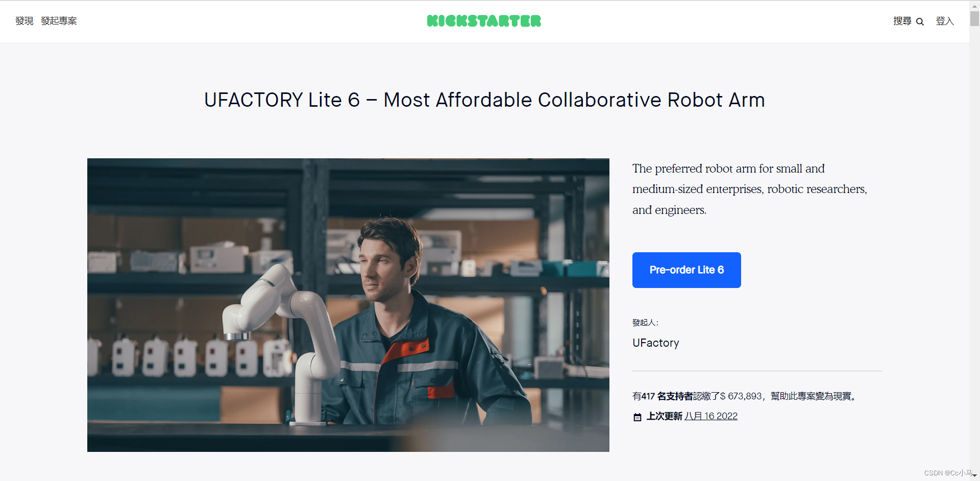Click the UFACTORY Lite 6 project title
Image resolution: width=980 pixels, height=481 pixels.
pos(484,100)
